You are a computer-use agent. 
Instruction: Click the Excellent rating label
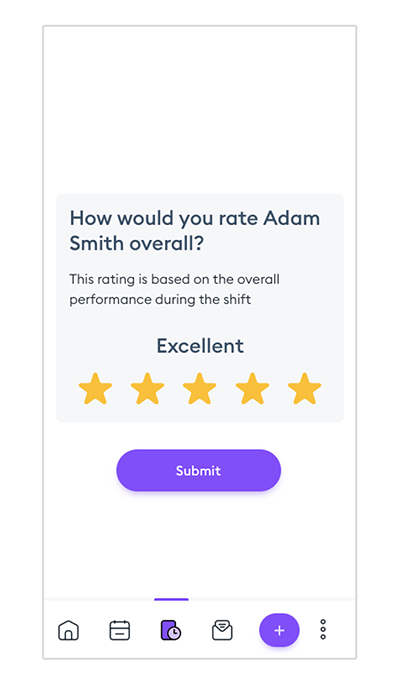click(200, 346)
